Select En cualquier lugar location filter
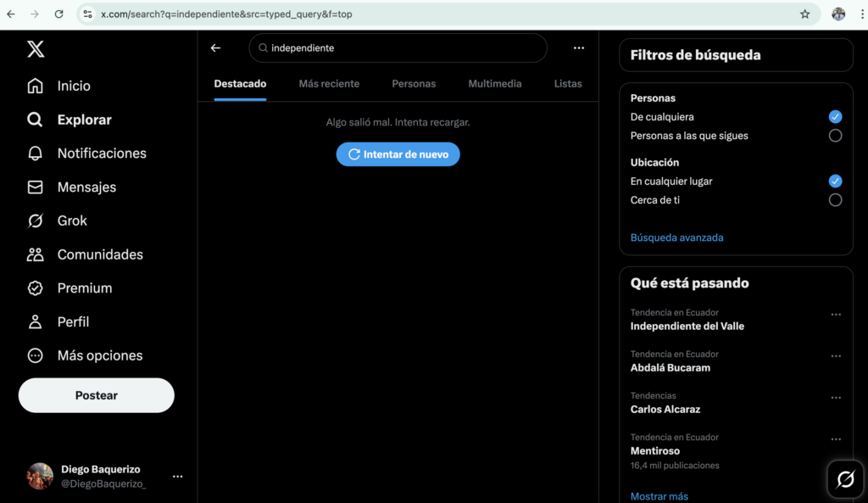The width and height of the screenshot is (868, 503). (x=835, y=182)
